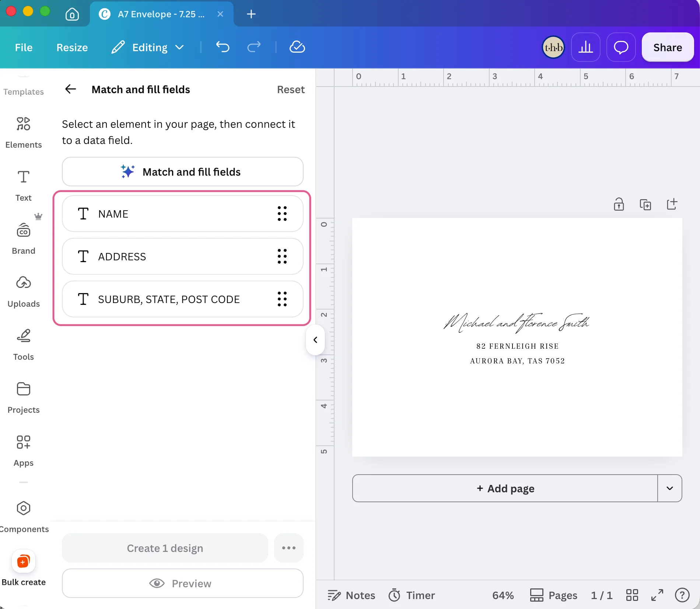Image resolution: width=700 pixels, height=609 pixels.
Task: Grab the NAME field drag handle
Action: (x=282, y=214)
